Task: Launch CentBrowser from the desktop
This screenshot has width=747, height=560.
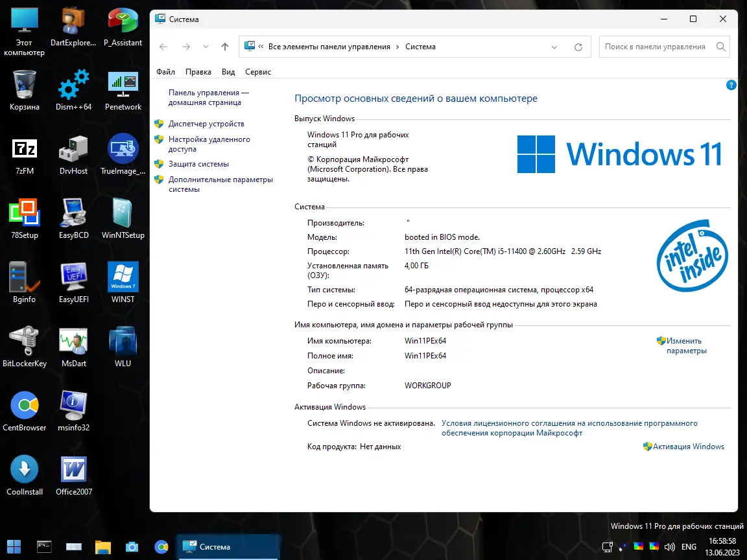Action: coord(24,412)
